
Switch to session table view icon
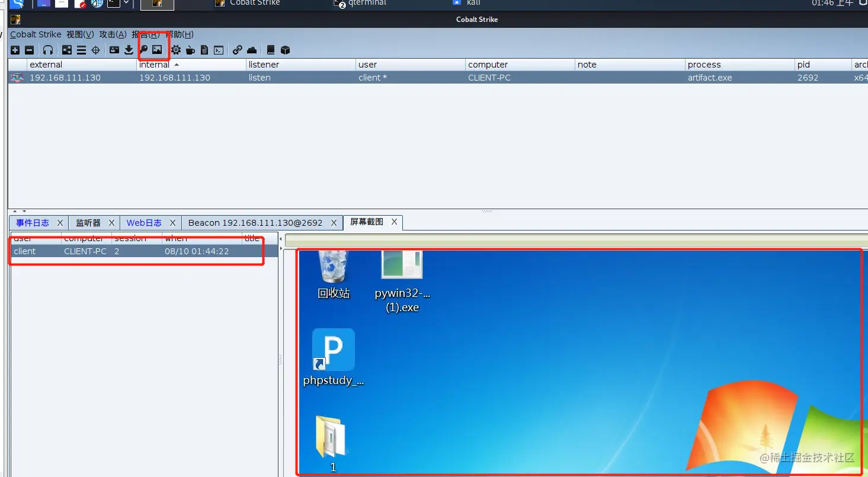click(81, 50)
